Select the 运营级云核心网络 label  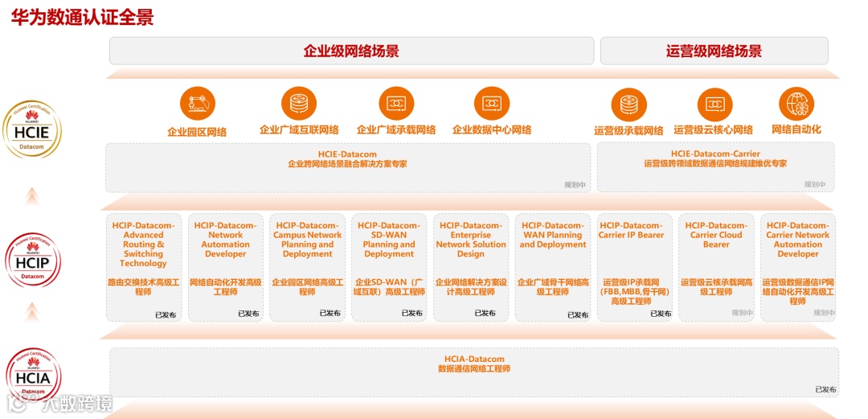coord(714,130)
